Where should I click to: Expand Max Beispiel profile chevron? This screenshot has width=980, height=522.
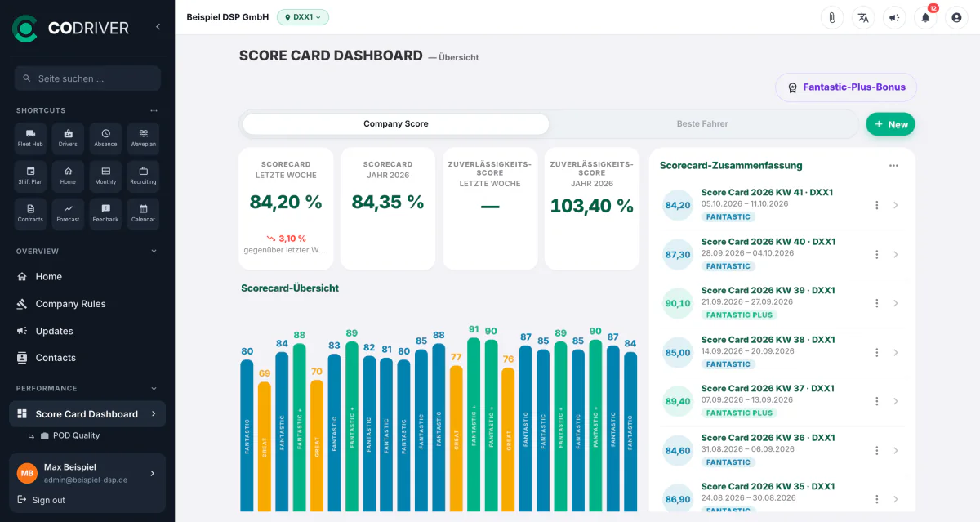(152, 473)
